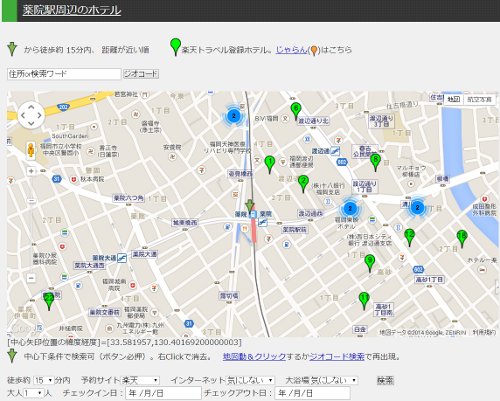Select green hotel pin number 1
500x401 pixels.
point(270,165)
